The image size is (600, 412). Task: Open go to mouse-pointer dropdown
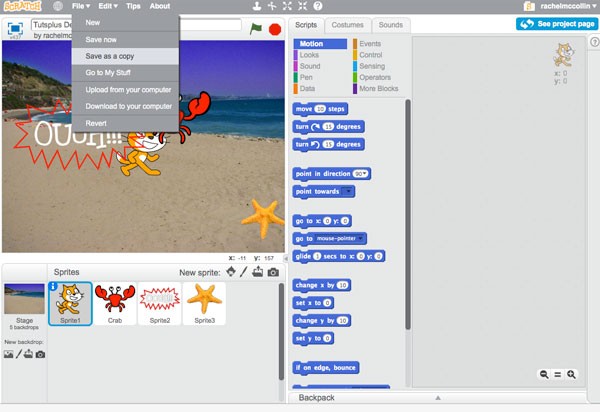pos(339,239)
